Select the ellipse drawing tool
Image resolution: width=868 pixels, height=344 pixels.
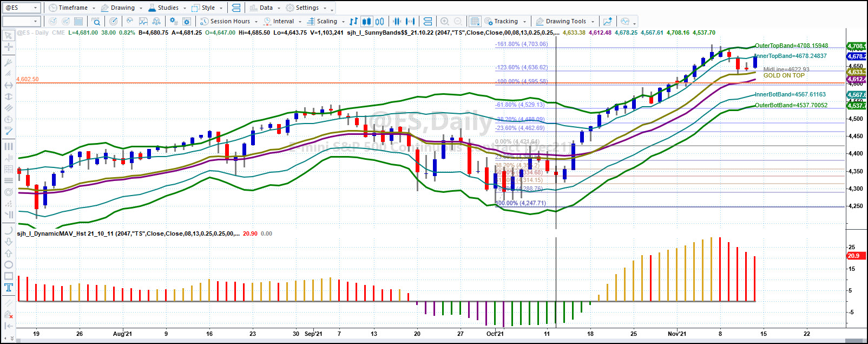tap(9, 265)
